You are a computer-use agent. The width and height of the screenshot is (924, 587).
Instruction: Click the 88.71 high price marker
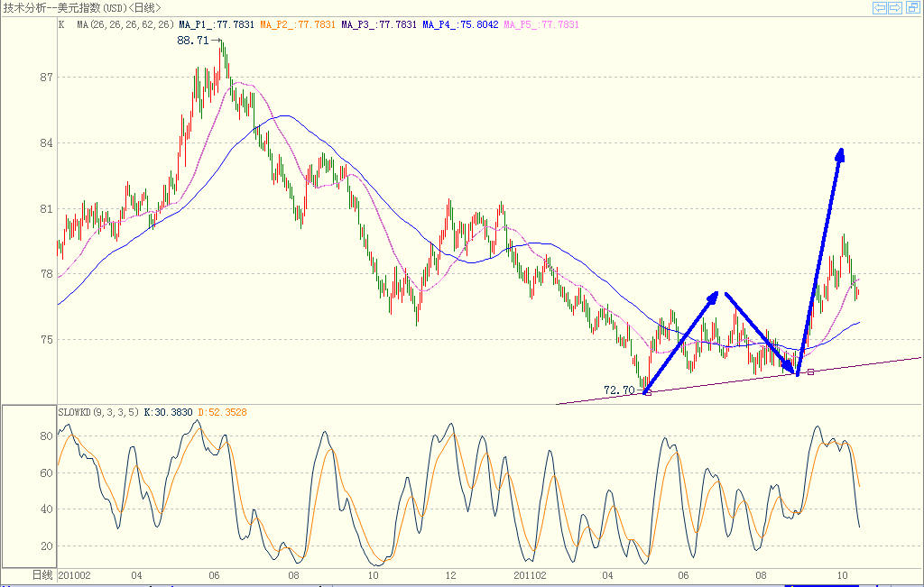pyautogui.click(x=193, y=41)
